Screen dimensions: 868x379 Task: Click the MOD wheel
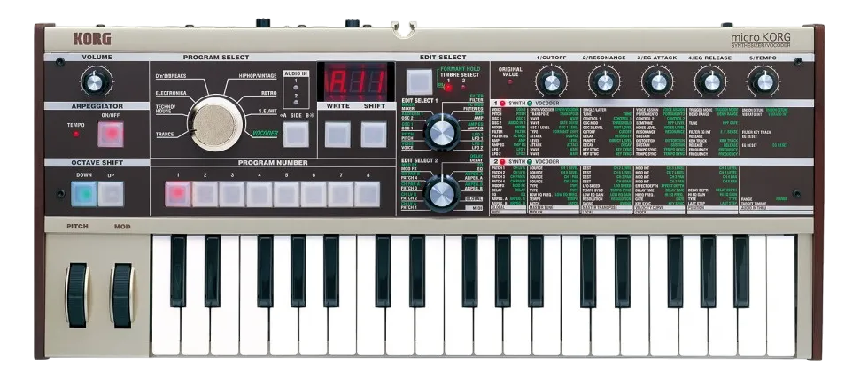click(x=122, y=295)
